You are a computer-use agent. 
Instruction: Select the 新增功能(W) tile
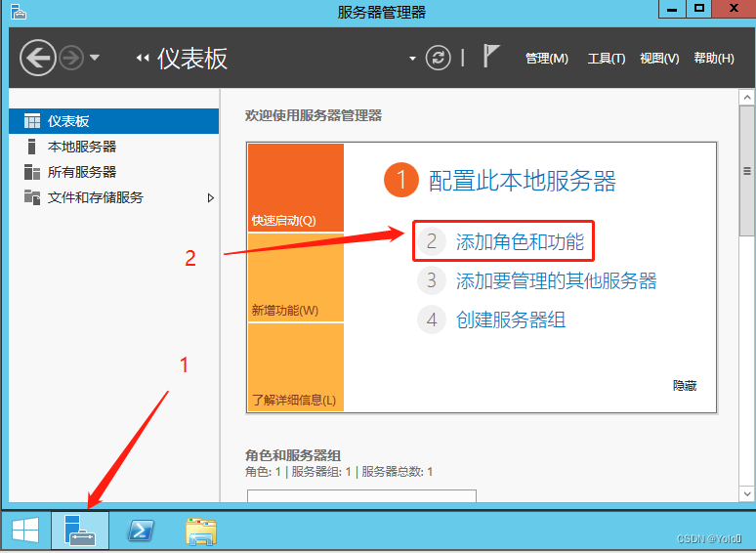click(x=296, y=277)
